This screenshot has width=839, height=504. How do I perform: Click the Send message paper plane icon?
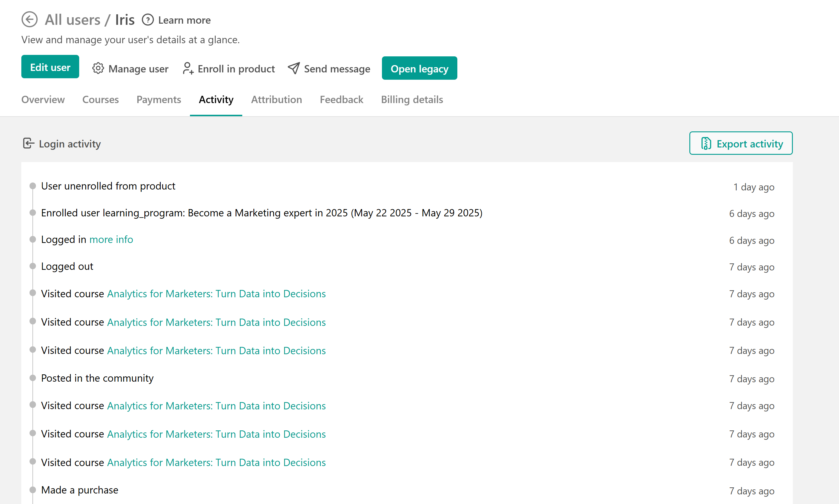tap(294, 68)
